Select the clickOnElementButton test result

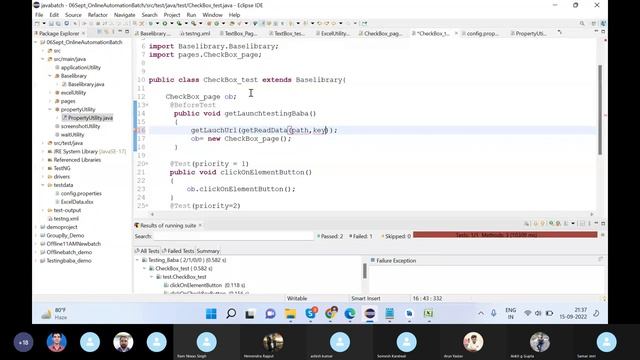[x=204, y=285]
